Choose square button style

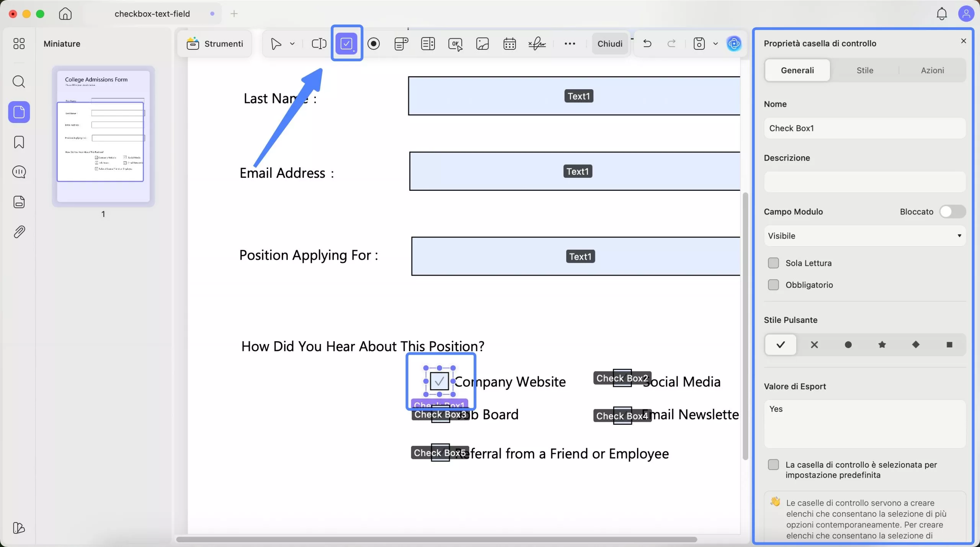[x=949, y=345]
